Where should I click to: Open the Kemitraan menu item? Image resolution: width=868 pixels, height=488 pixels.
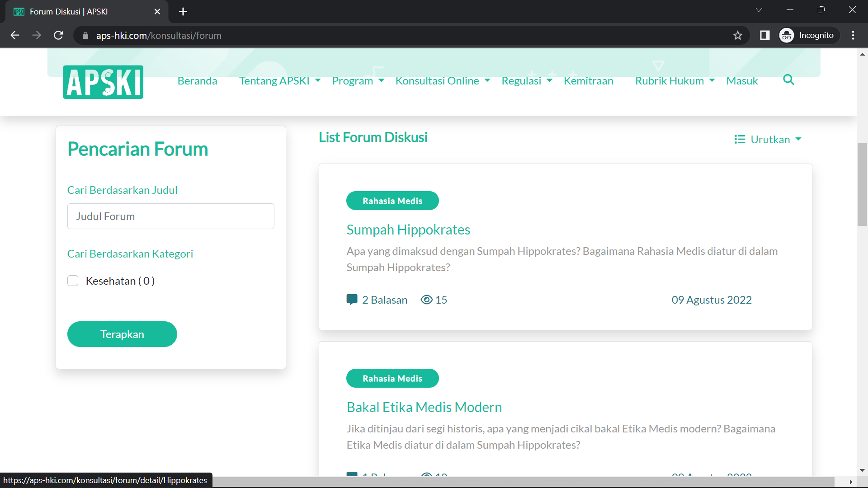coord(588,81)
